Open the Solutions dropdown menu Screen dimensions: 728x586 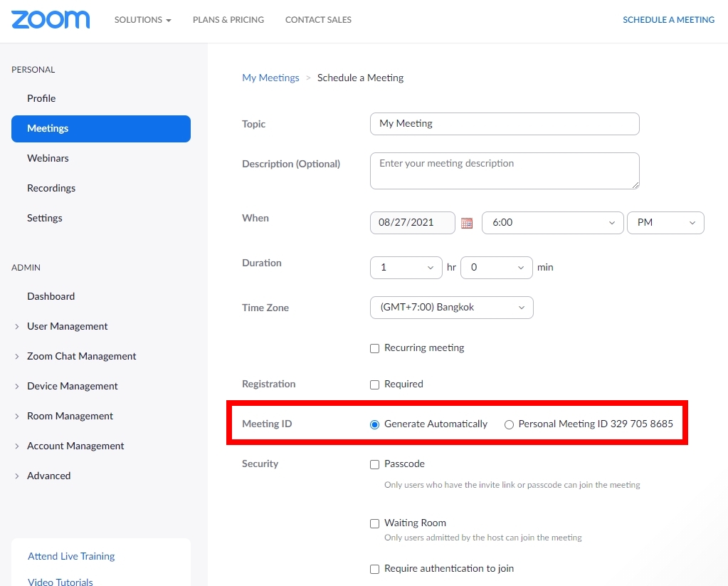point(142,20)
